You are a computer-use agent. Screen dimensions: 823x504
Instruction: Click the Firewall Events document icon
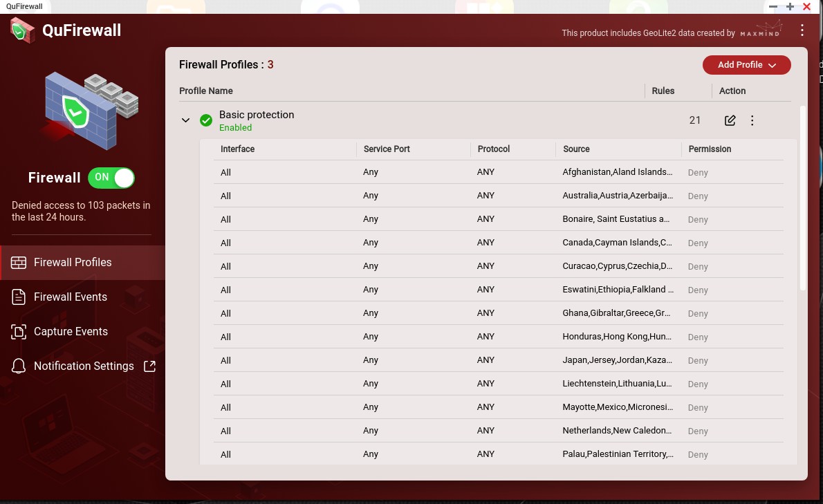[19, 297]
